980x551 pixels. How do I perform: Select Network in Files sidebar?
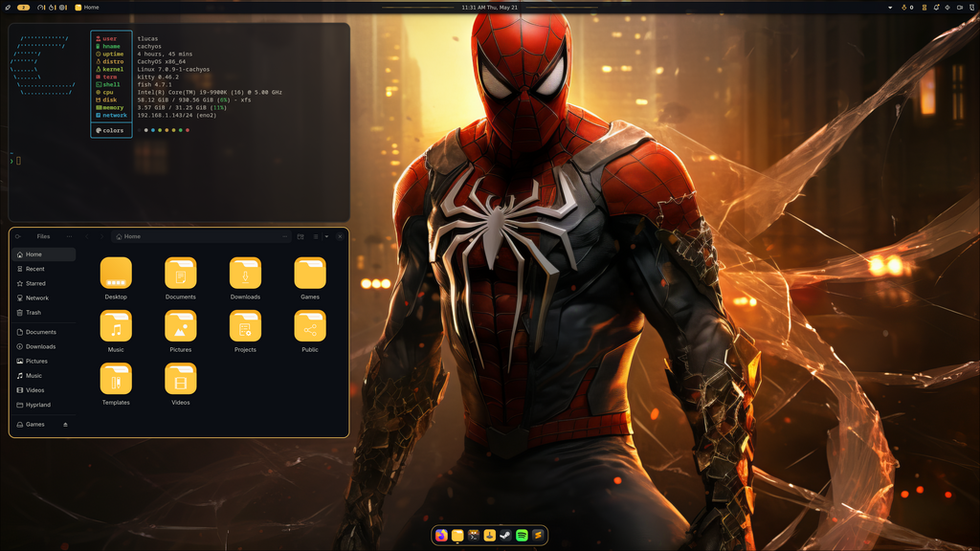pos(44,298)
